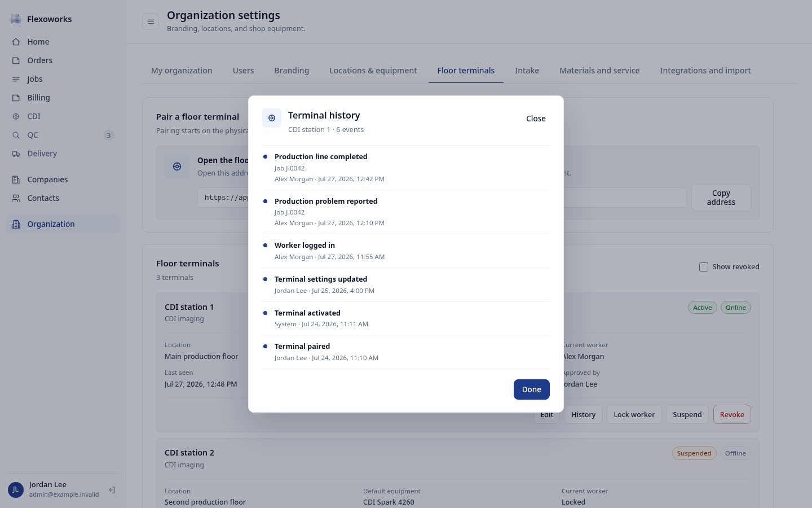Screen dimensions: 812x508
Task: Click the Done button
Action: click(532, 389)
